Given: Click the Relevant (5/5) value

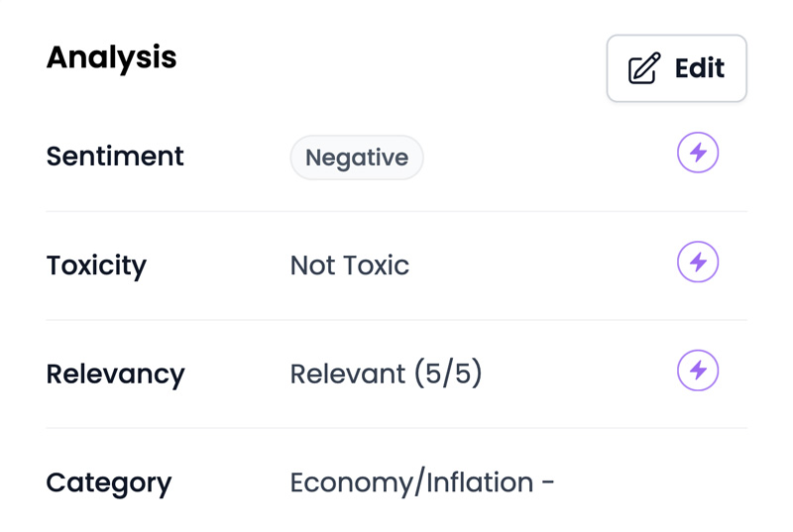Looking at the screenshot, I should point(386,373).
